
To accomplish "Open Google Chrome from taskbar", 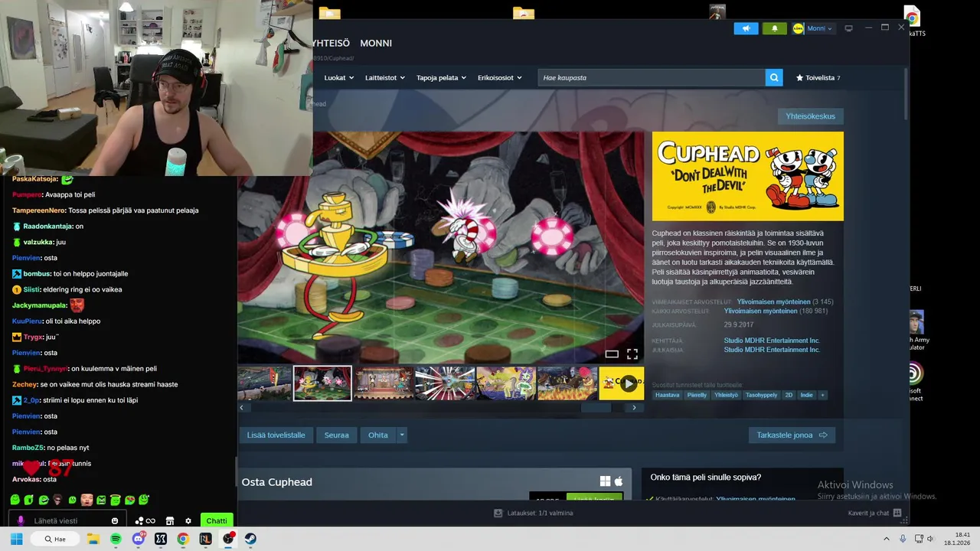I will 183,539.
